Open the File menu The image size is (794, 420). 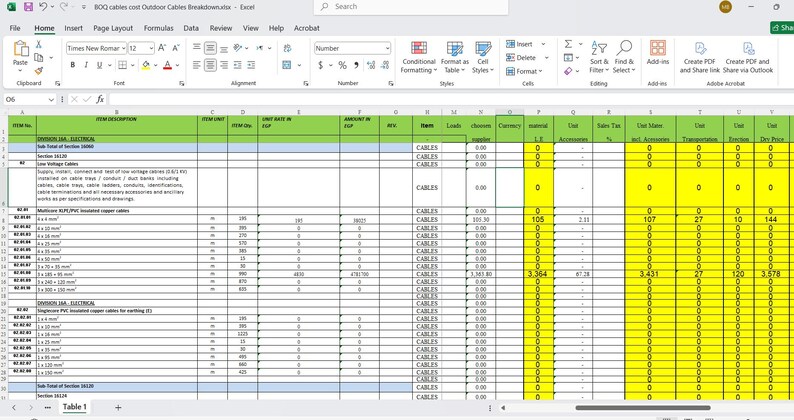tap(15, 28)
